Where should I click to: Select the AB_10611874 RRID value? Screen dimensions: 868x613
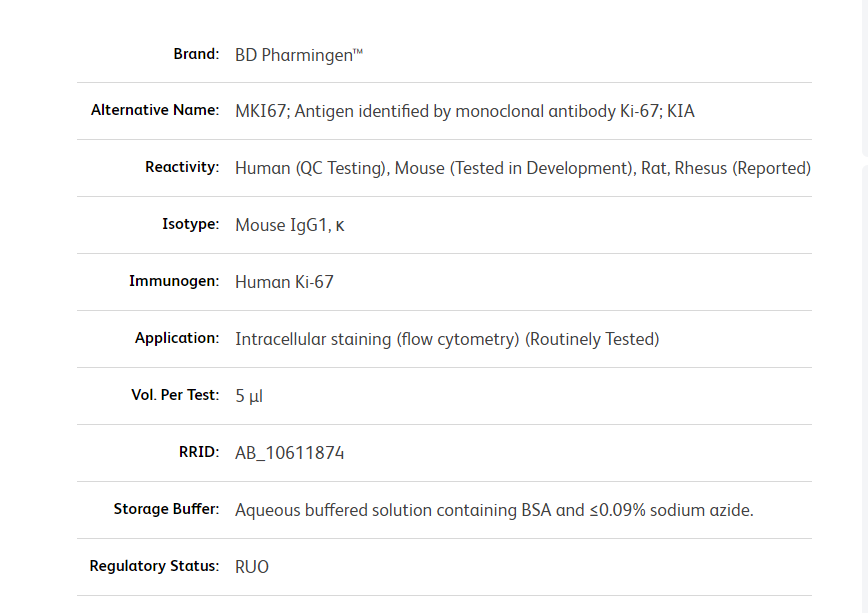(289, 453)
